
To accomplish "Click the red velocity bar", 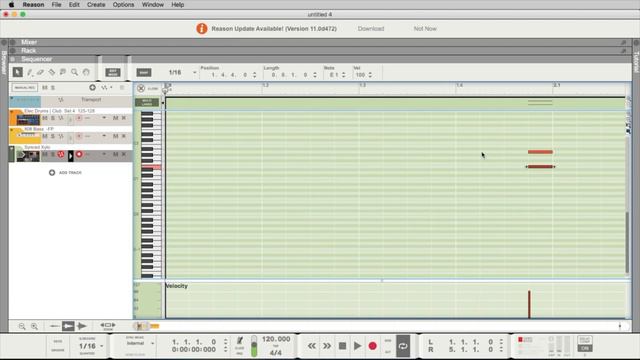I will [x=529, y=304].
